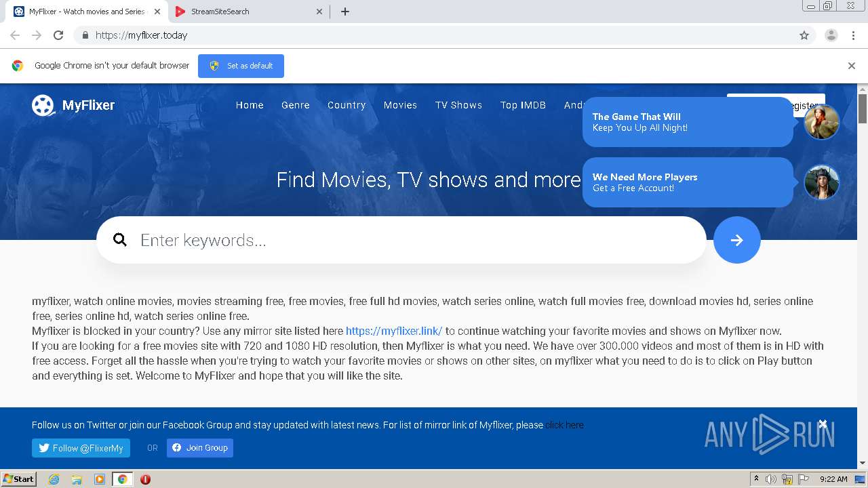Close the footer banner with X

(823, 424)
